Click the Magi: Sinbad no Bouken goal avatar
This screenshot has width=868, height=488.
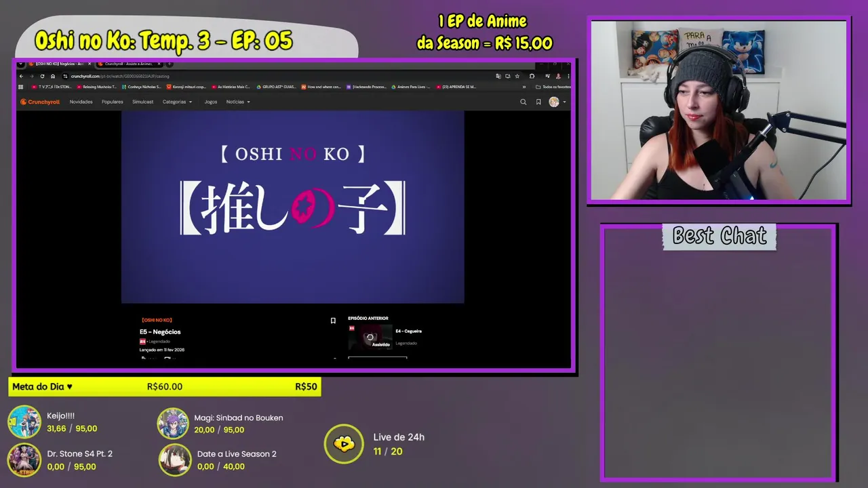click(174, 424)
